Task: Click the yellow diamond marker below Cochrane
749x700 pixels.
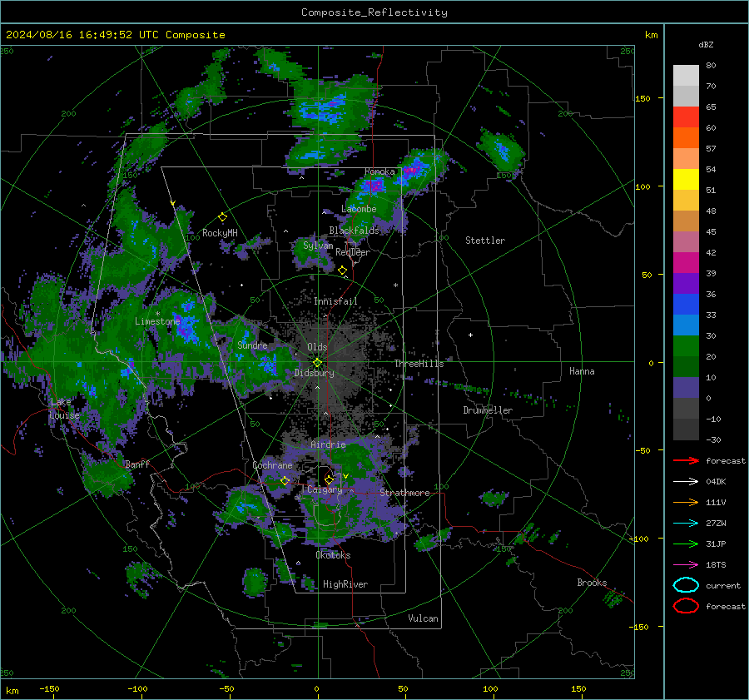Action: [x=285, y=481]
